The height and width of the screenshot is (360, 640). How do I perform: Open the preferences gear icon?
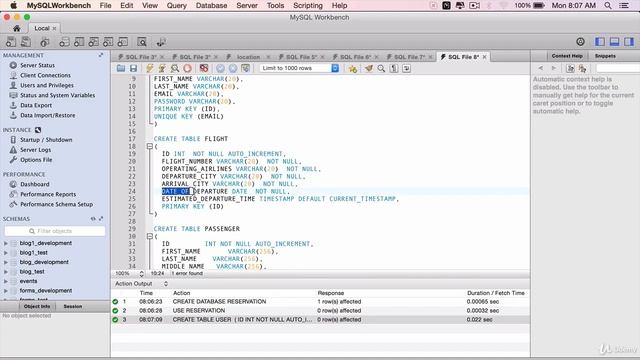click(580, 41)
